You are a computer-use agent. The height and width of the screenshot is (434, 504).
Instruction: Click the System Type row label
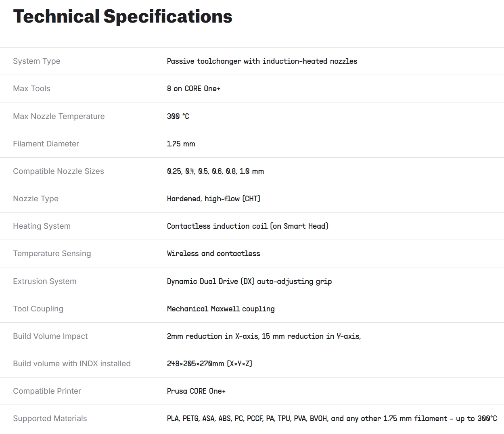[37, 61]
